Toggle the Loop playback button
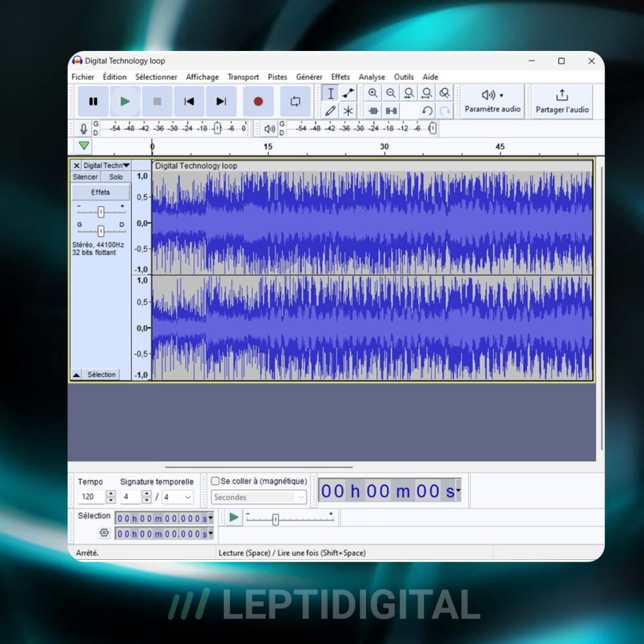Screen dimensions: 644x644 [x=295, y=101]
